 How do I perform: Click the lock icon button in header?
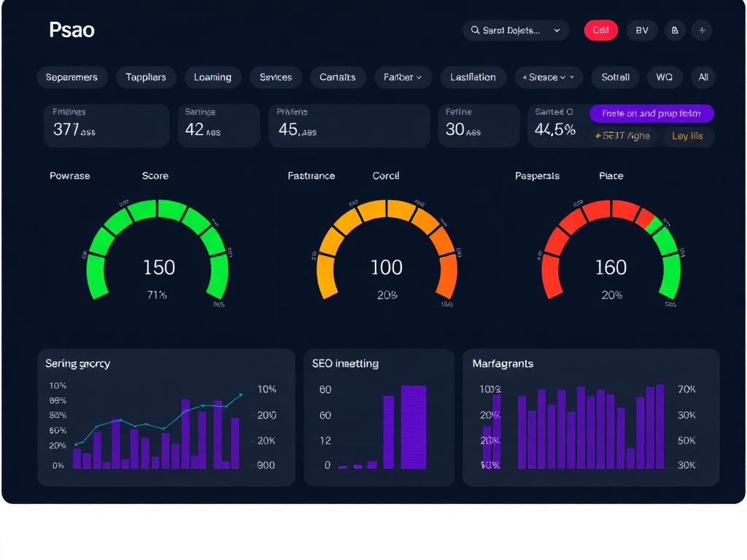(x=675, y=31)
